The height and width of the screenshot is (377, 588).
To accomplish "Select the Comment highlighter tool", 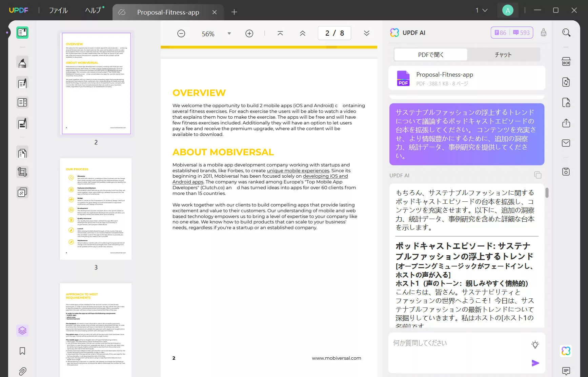I will click(22, 63).
